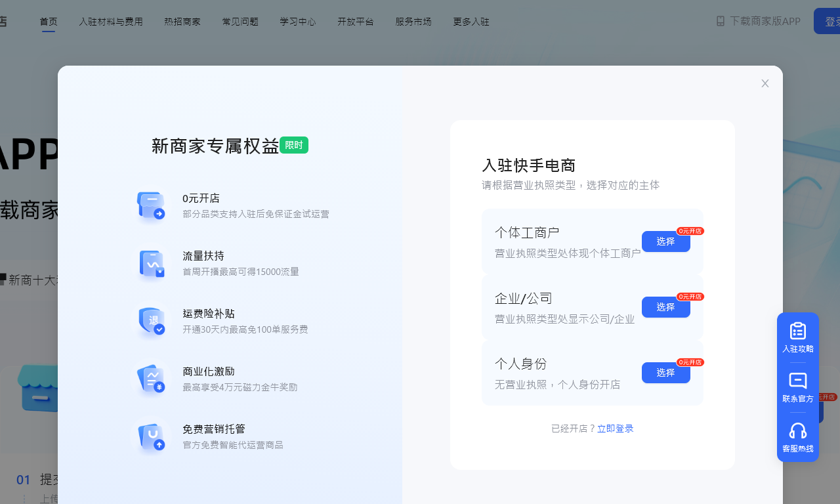Viewport: 840px width, 504px height.
Task: Click the green 限时 badge
Action: pyautogui.click(x=294, y=145)
